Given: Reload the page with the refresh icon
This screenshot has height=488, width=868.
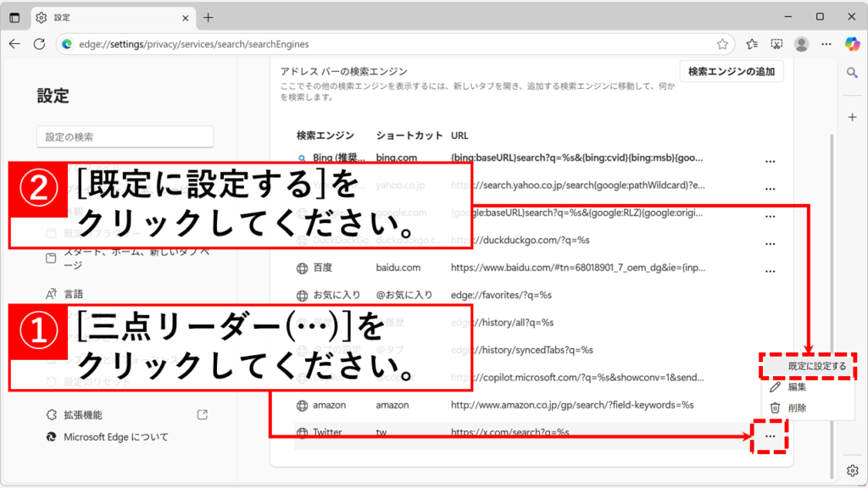Looking at the screenshot, I should (x=39, y=44).
